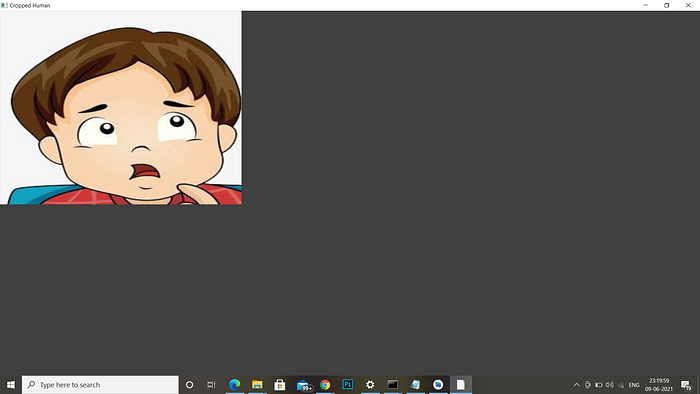Open the Mail app with 99+ badge
This screenshot has height=394, width=700.
pyautogui.click(x=304, y=385)
